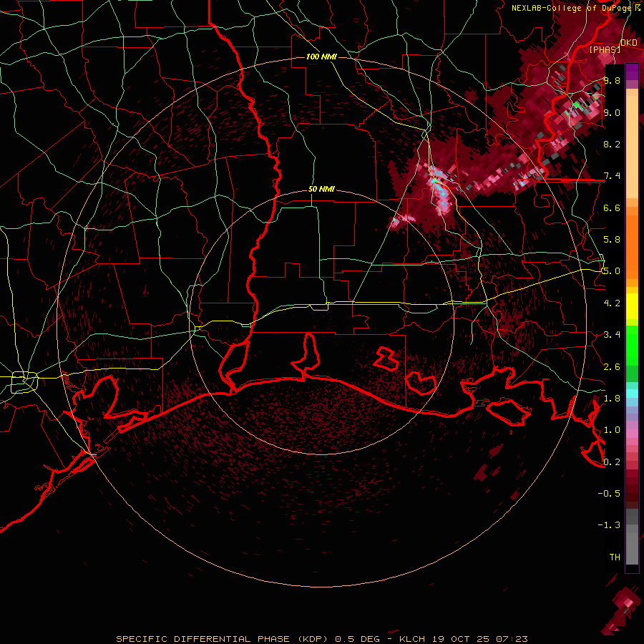The image size is (644, 644).
Task: Pick the bright green color bar segment
Action: click(x=632, y=349)
